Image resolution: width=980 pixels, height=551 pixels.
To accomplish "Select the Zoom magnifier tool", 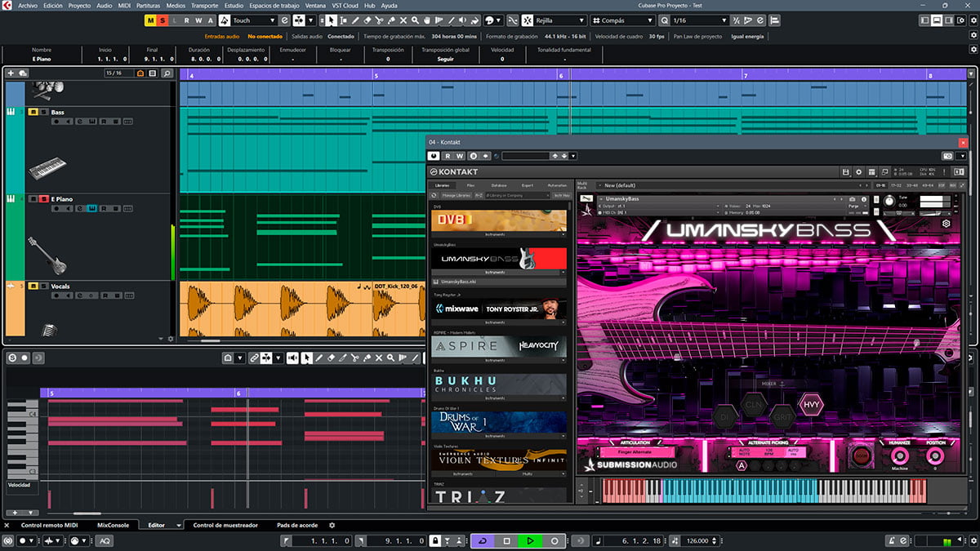I will (x=416, y=20).
